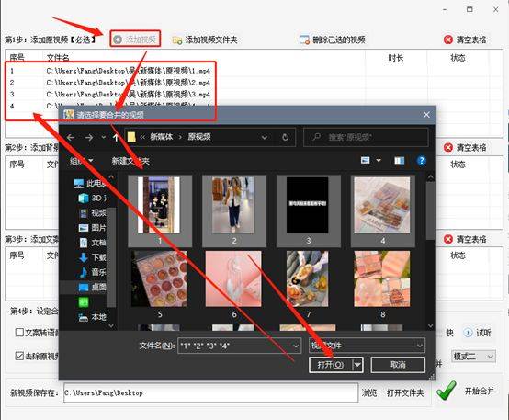The image size is (509, 420).
Task: Click the 删除已选的视频 icon
Action: tap(304, 40)
